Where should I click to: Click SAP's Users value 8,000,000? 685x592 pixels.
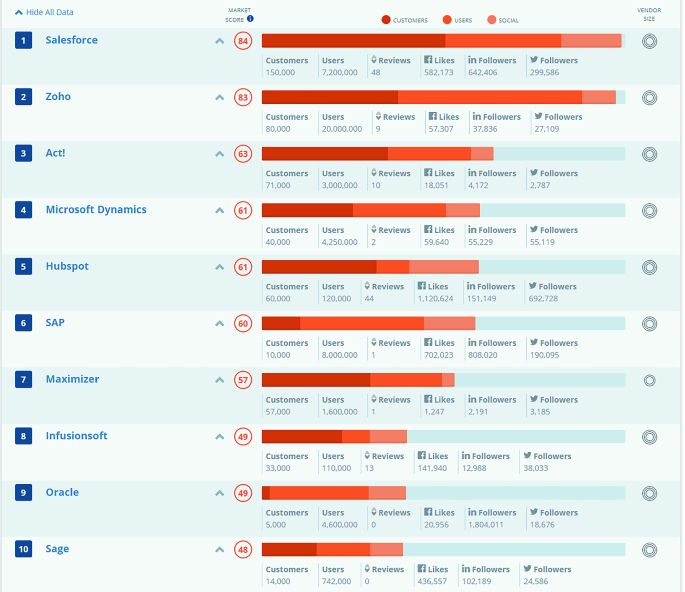point(339,355)
